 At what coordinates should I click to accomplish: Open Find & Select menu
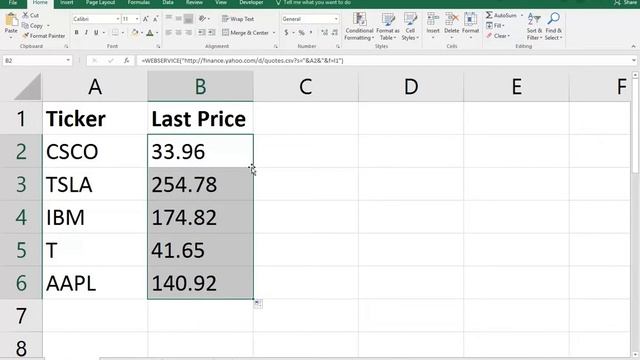click(553, 27)
